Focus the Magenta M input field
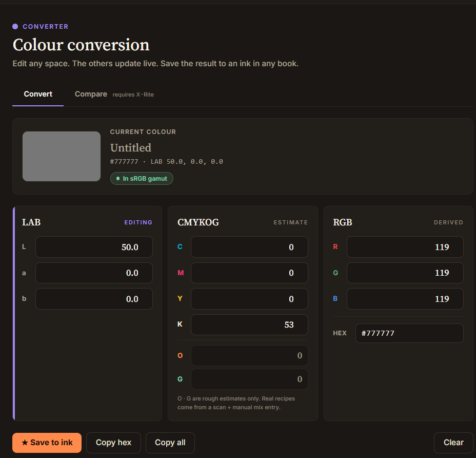Image resolution: width=476 pixels, height=458 pixels. 249,273
